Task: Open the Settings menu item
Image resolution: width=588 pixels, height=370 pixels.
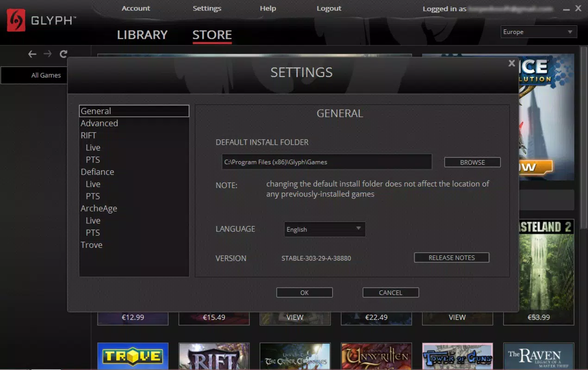Action: [x=207, y=8]
